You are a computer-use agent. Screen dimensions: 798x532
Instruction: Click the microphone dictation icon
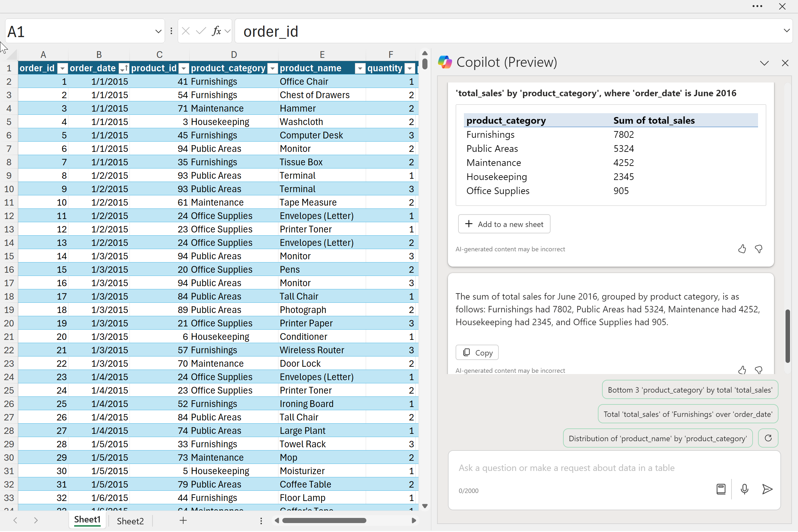(x=744, y=489)
